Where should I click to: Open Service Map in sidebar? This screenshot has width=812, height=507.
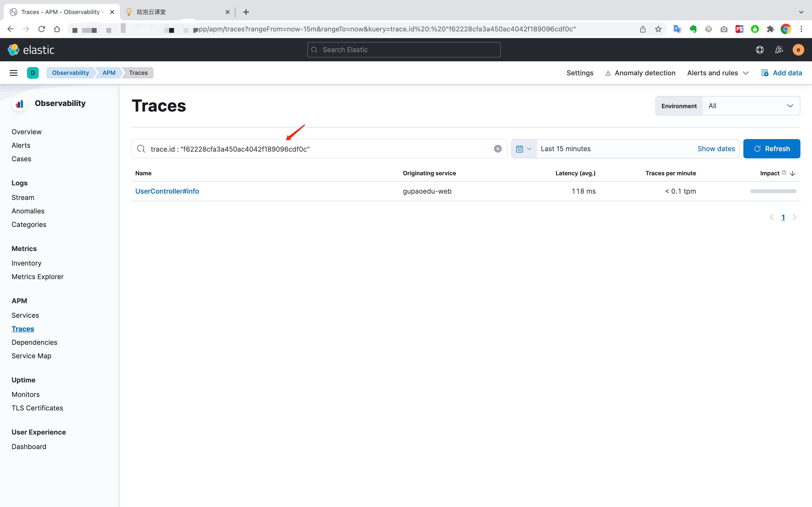(x=31, y=356)
